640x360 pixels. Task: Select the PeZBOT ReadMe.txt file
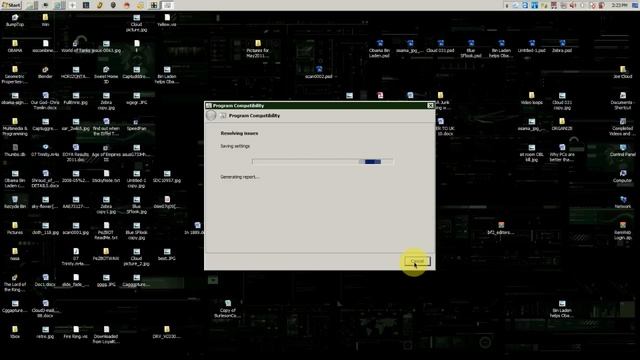pos(106,231)
